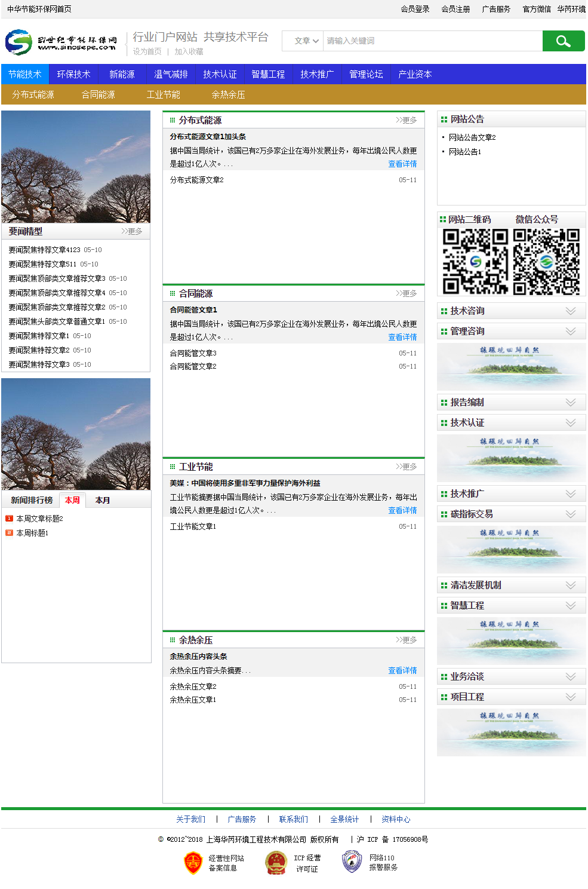Screen dimensions: 588x889
Task: Open the 文章 search type dropdown
Action: coord(306,41)
